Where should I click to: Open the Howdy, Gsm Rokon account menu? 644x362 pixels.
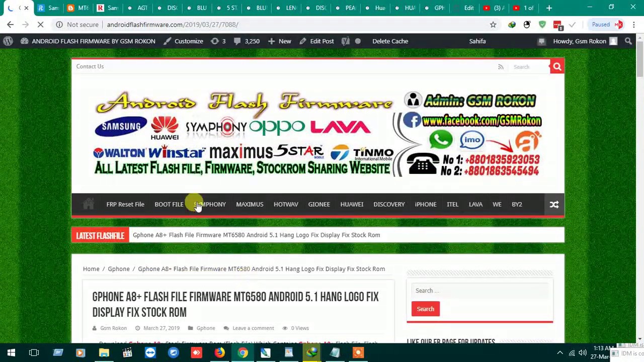585,41
